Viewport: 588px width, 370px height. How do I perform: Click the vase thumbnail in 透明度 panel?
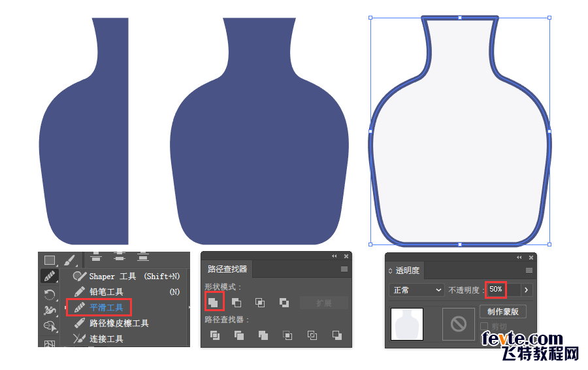click(407, 324)
